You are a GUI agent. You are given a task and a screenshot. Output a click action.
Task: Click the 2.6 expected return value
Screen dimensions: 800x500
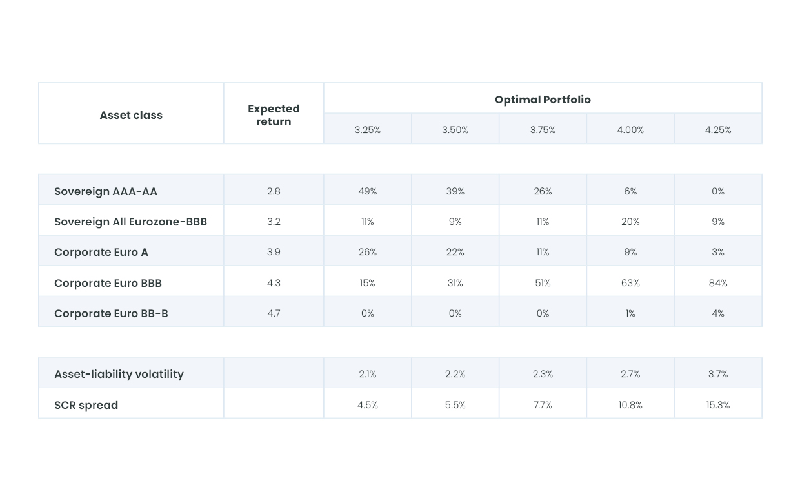point(273,191)
